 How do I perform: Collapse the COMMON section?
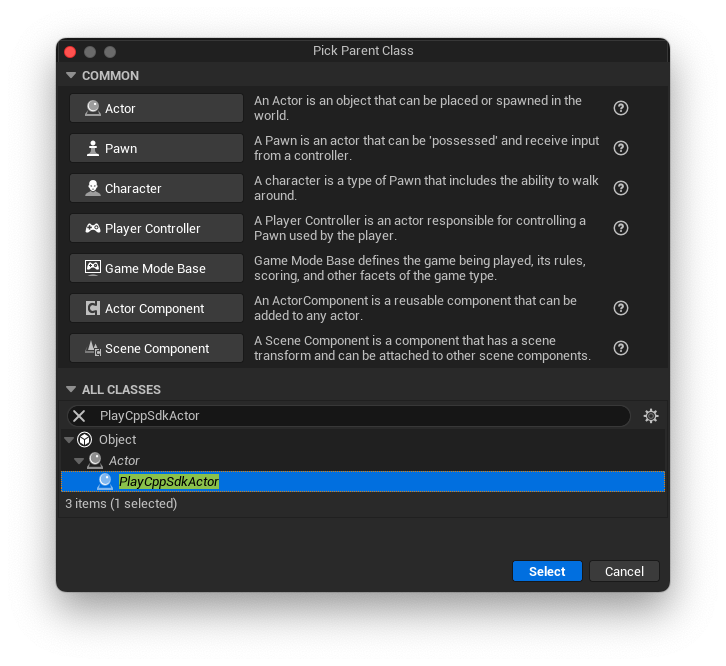[71, 76]
